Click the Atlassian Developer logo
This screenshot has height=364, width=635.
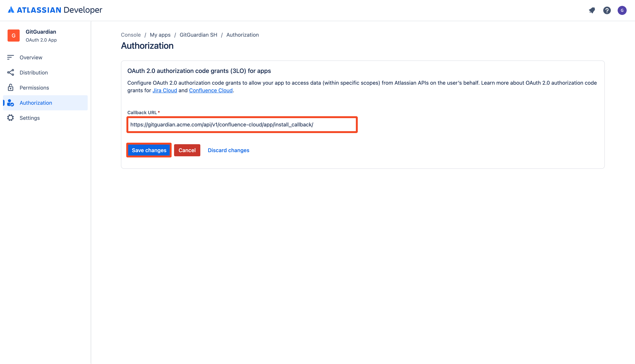(55, 10)
